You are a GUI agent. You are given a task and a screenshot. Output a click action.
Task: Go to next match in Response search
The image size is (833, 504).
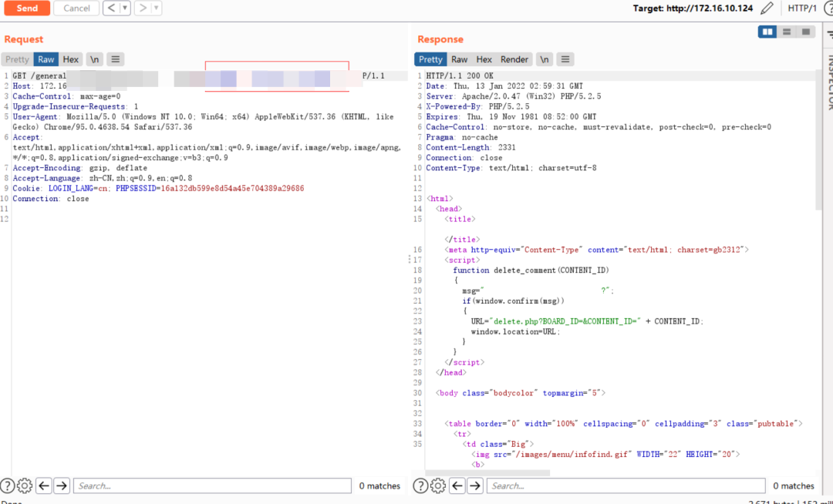pyautogui.click(x=475, y=486)
